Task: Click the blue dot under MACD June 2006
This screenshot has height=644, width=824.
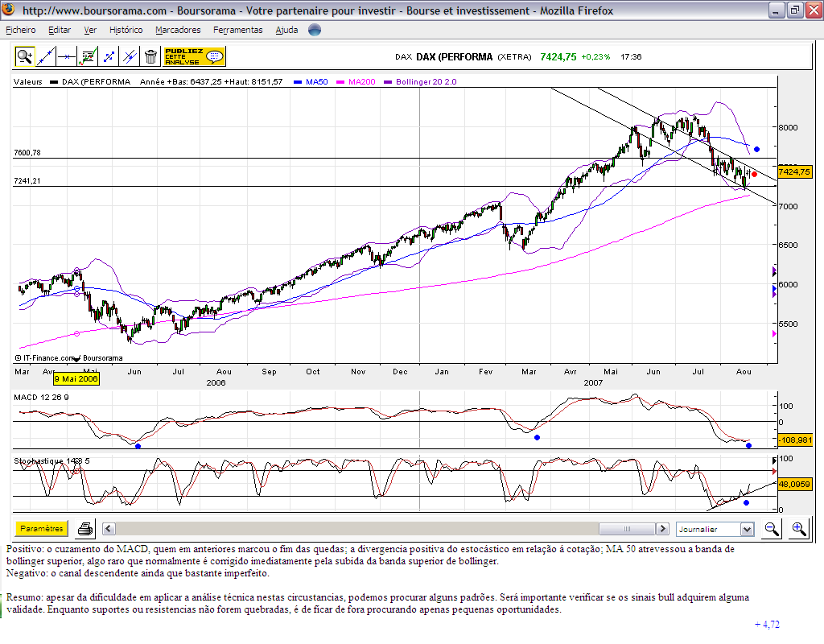Action: coord(138,446)
